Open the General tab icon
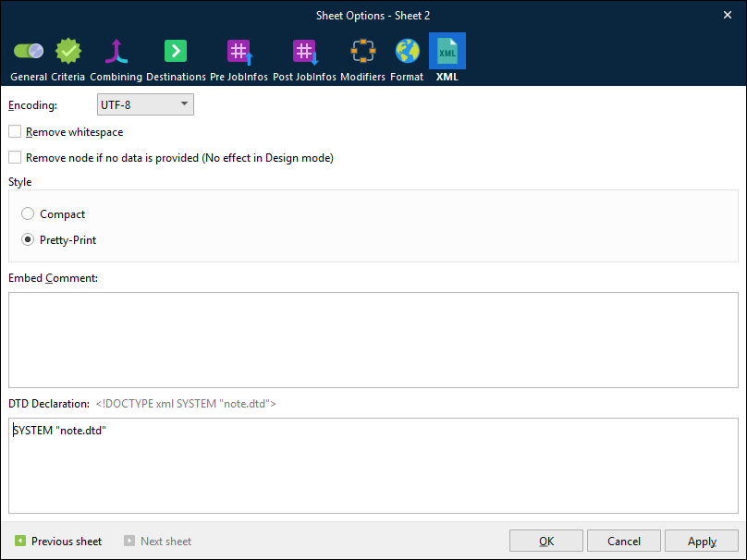The image size is (747, 560). [x=29, y=51]
